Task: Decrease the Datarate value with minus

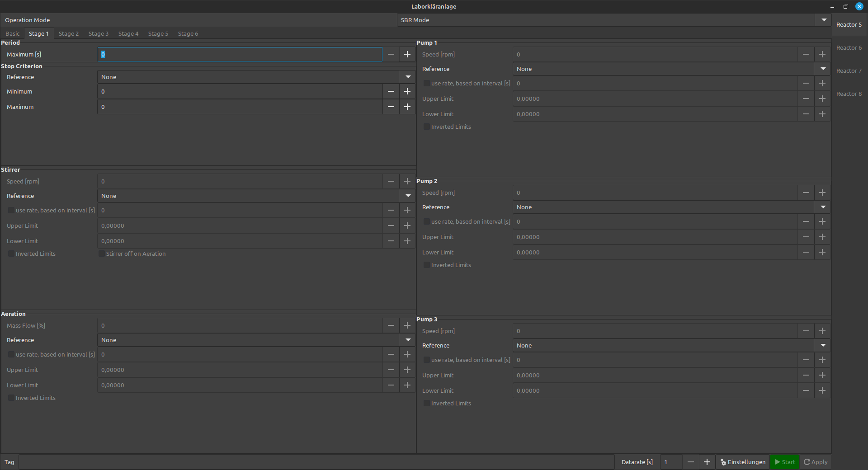Action: coord(690,462)
